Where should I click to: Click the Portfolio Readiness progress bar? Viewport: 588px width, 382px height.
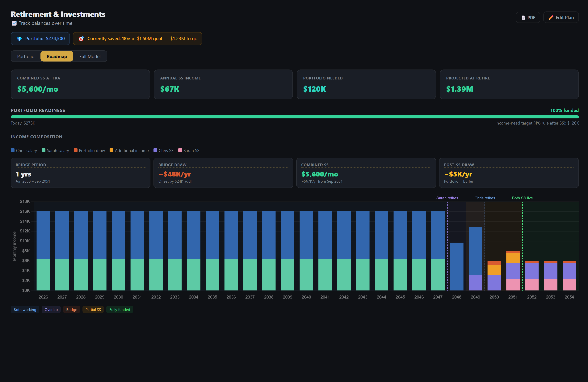click(295, 117)
